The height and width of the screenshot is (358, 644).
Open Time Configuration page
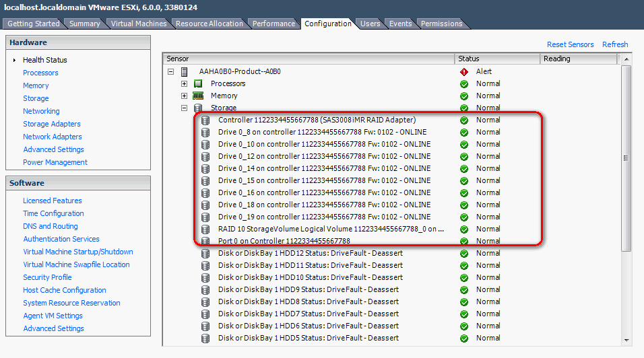(53, 213)
